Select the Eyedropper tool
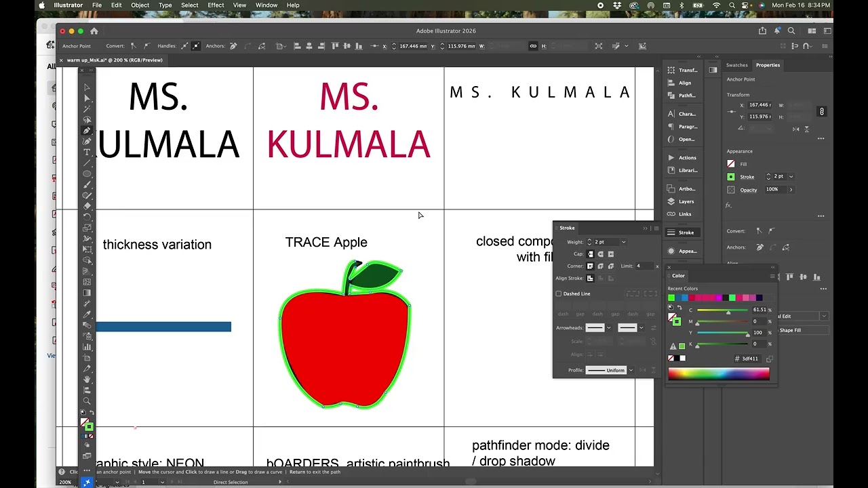868x488 pixels. tap(87, 314)
